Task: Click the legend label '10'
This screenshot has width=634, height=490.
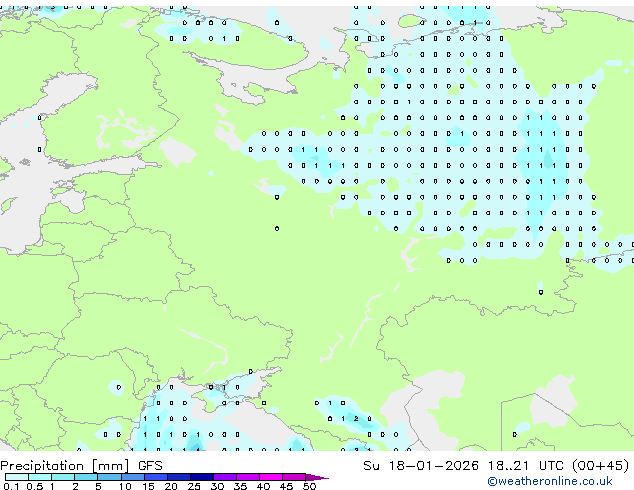Action: [x=125, y=486]
